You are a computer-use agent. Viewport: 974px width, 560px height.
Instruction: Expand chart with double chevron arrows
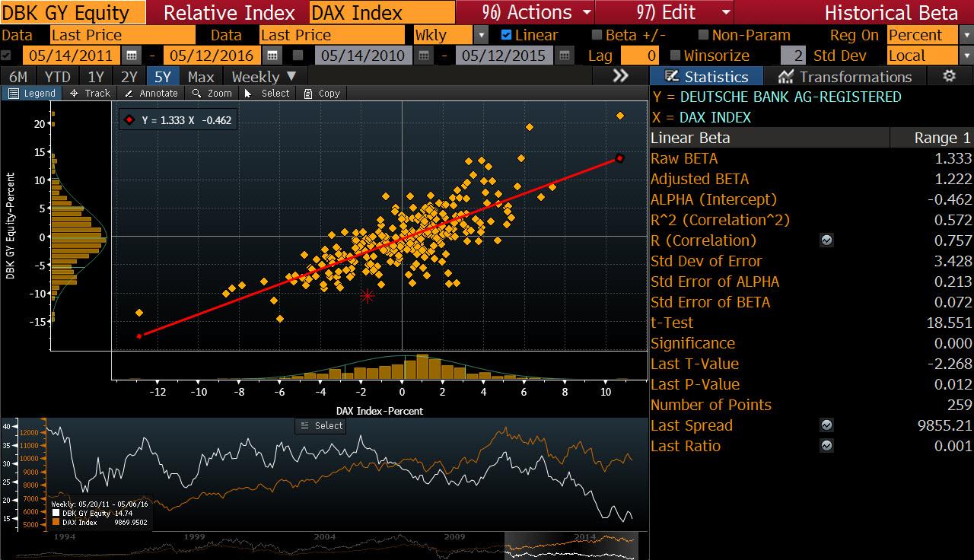(x=621, y=75)
